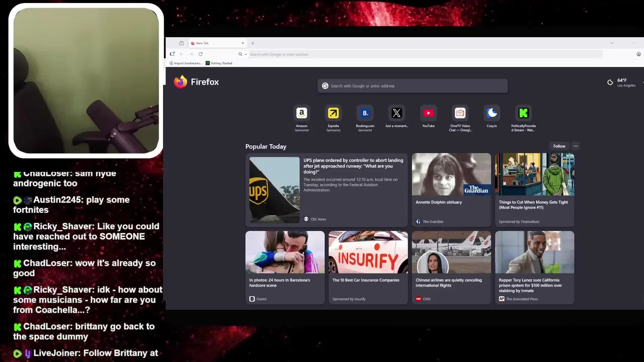Click The Guardian source label

[x=429, y=221]
